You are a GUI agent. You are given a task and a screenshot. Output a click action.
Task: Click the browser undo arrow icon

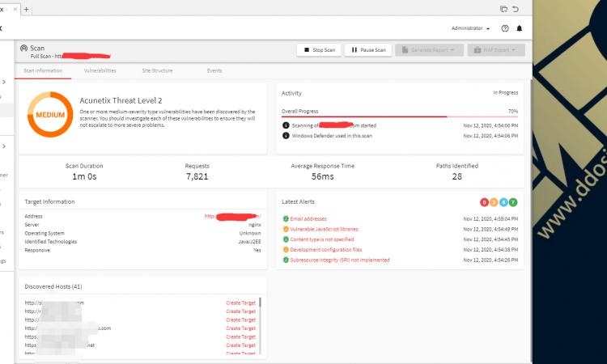tap(516, 9)
